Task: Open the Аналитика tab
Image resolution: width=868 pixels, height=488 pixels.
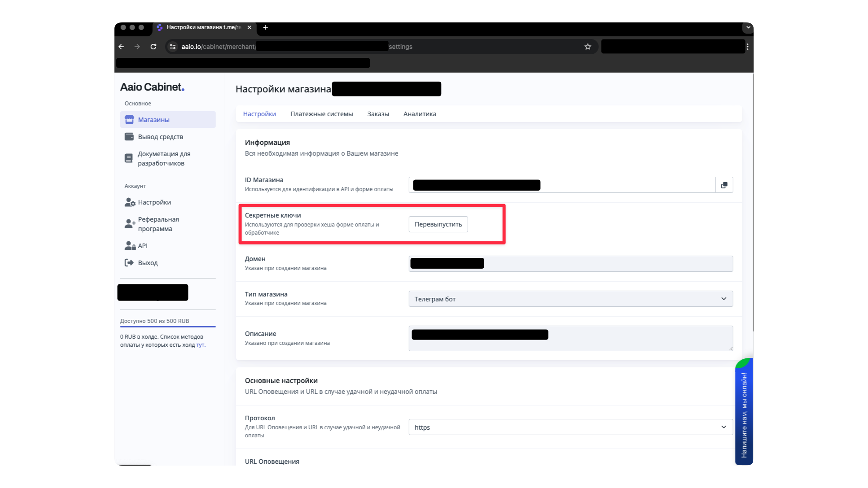Action: pyautogui.click(x=420, y=114)
